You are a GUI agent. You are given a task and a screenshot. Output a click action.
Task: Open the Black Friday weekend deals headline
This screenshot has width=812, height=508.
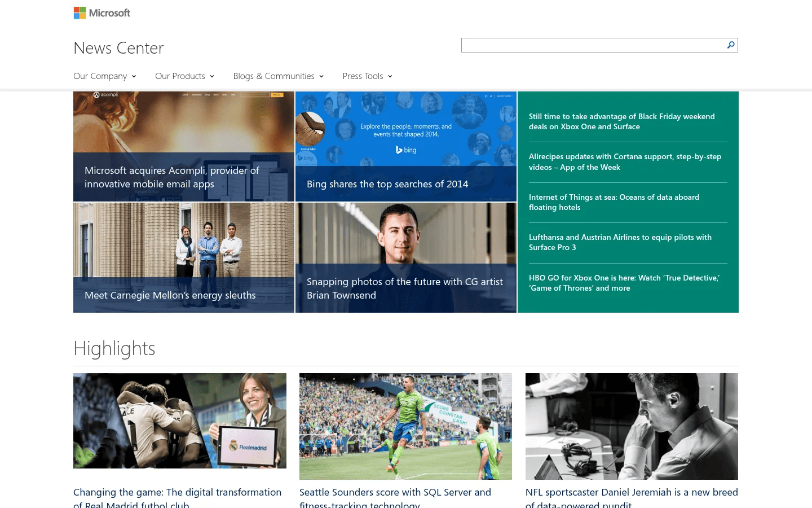pyautogui.click(x=621, y=121)
